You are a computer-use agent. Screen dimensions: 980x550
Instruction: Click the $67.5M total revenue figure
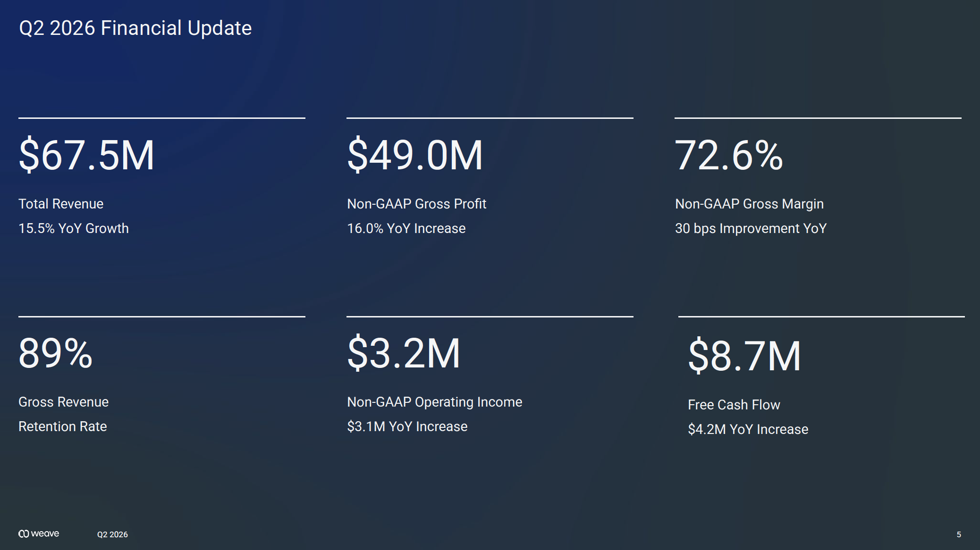(86, 155)
